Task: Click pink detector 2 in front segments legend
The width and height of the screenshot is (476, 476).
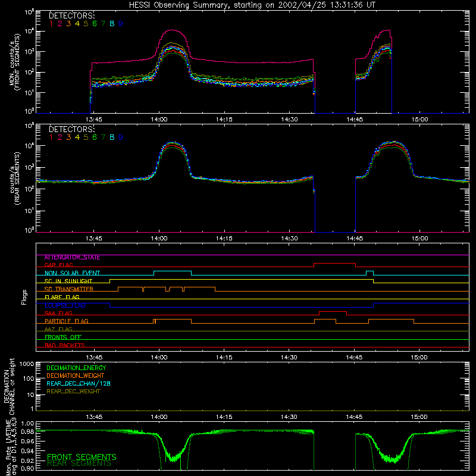Action: pyautogui.click(x=60, y=24)
